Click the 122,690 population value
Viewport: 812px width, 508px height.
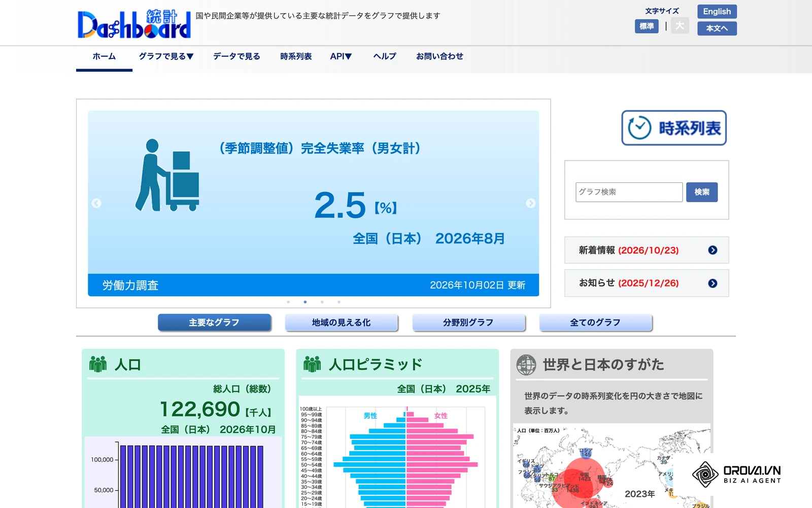200,409
